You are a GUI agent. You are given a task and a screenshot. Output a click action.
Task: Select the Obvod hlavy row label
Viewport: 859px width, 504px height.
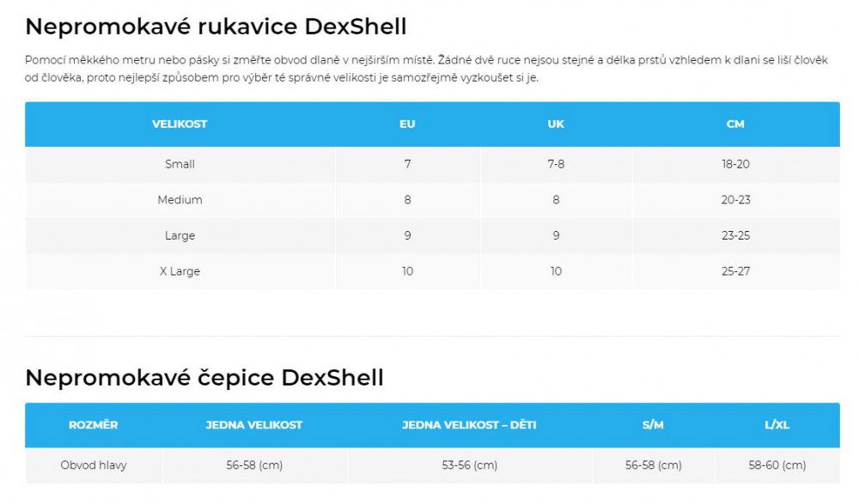[x=93, y=465]
